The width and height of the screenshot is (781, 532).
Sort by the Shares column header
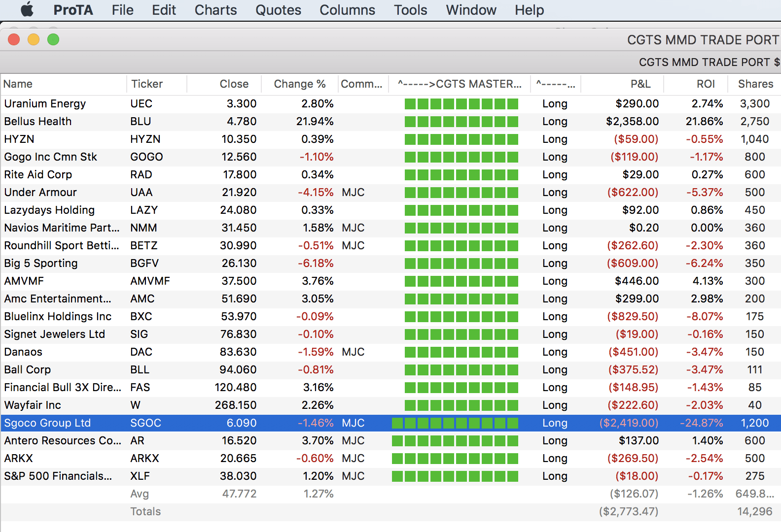(755, 84)
